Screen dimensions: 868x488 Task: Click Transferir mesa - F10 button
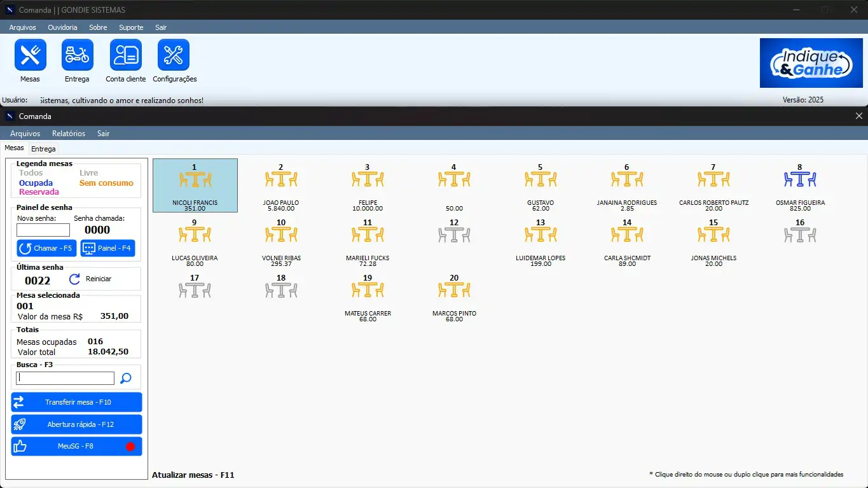coord(76,402)
